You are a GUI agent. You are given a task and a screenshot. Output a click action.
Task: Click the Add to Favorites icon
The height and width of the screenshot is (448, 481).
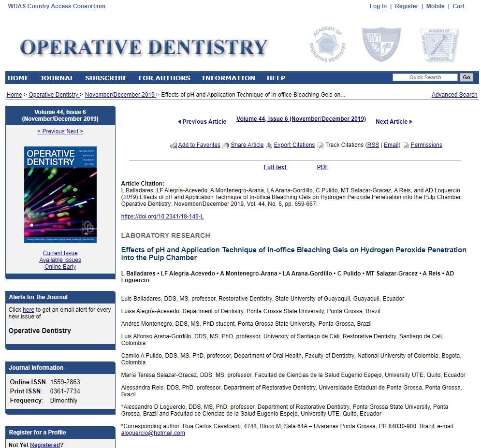point(174,145)
